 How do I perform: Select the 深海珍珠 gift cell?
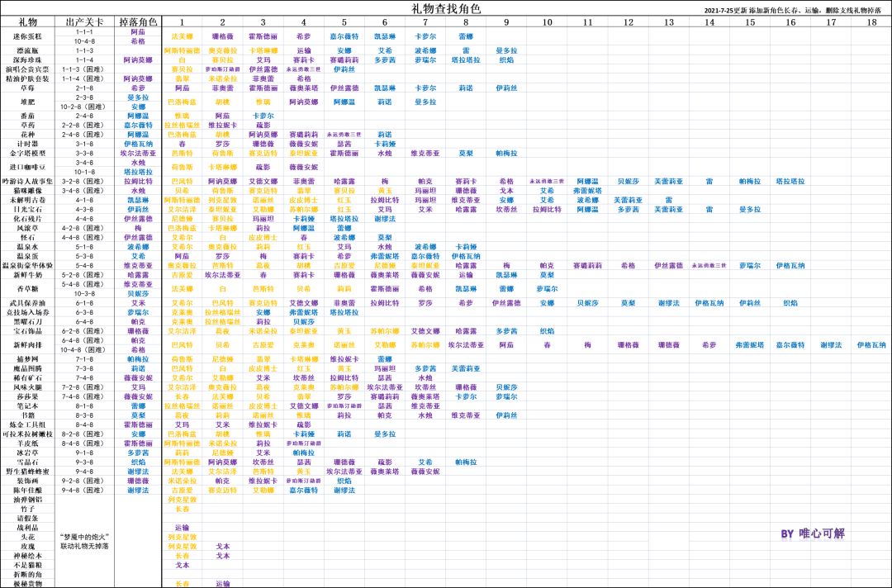click(28, 59)
